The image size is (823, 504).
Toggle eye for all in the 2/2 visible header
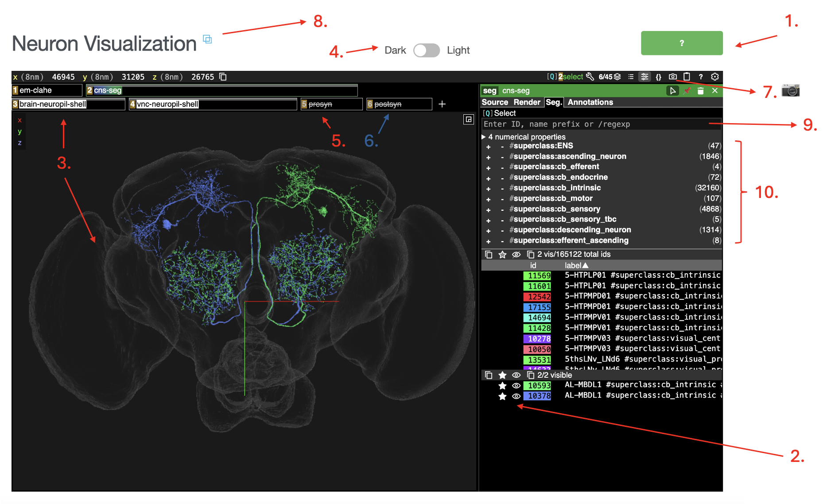point(516,375)
